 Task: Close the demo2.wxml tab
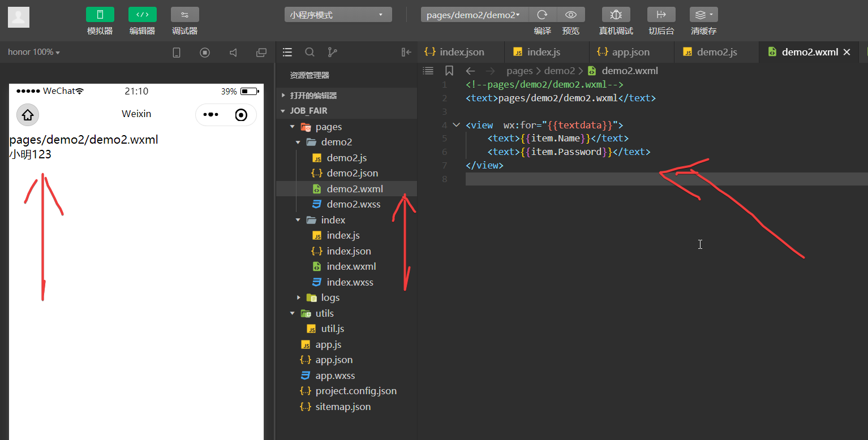tap(847, 52)
